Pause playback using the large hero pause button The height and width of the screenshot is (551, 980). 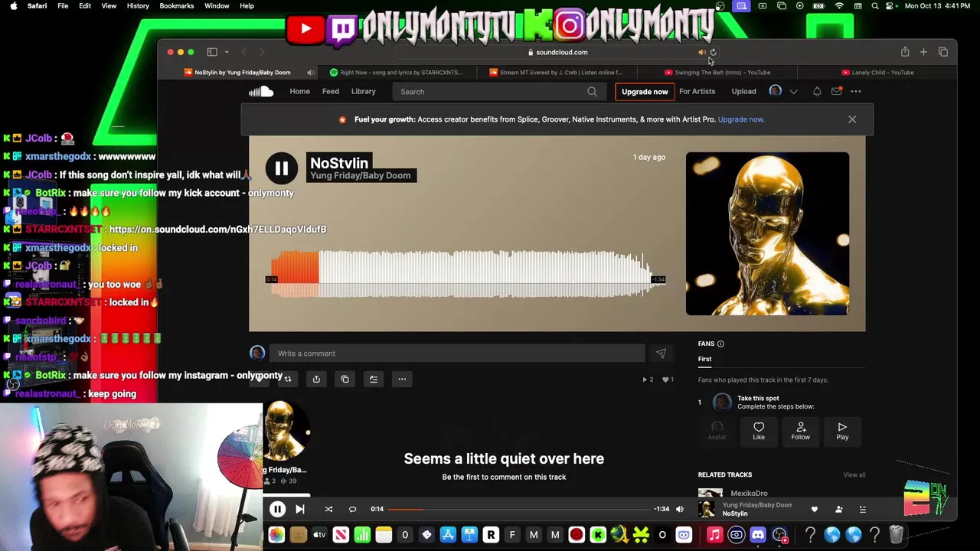[281, 168]
